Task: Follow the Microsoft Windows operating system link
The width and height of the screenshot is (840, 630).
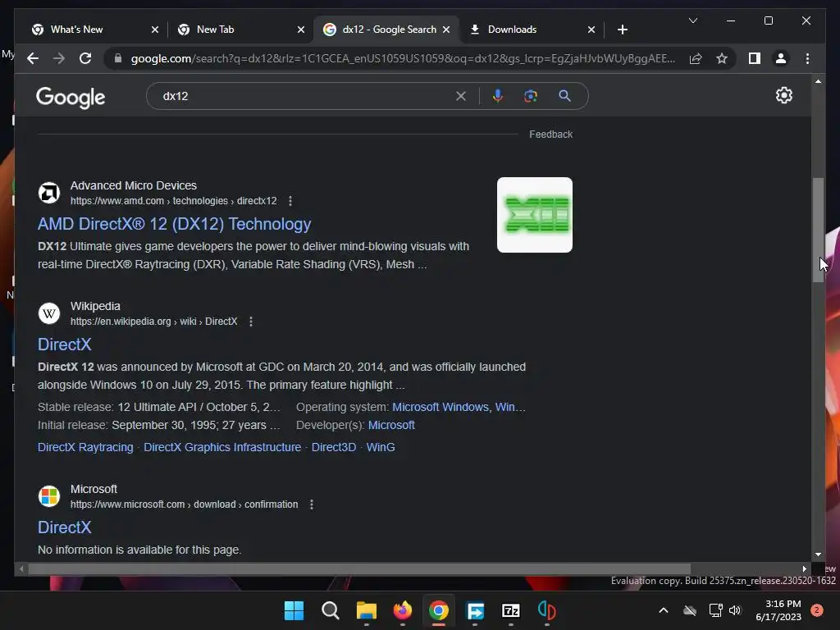Action: [441, 407]
